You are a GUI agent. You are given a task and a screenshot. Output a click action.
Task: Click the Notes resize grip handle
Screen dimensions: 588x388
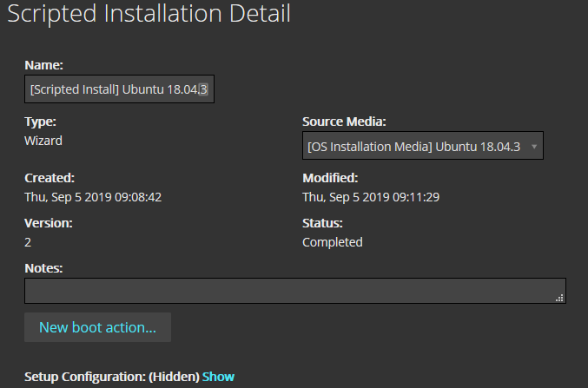tap(559, 297)
